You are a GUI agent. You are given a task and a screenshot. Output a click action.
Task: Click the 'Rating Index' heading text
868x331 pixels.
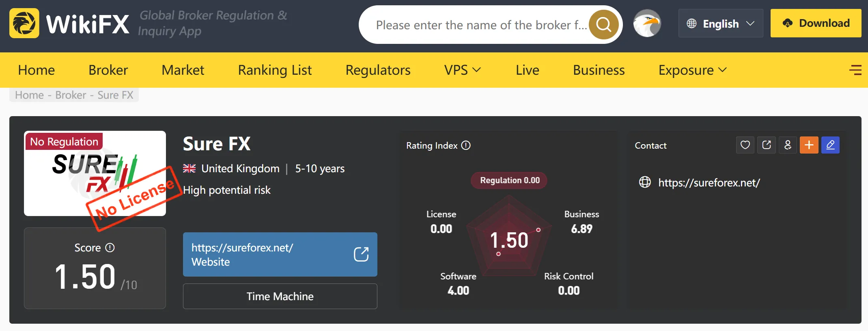[x=432, y=145]
